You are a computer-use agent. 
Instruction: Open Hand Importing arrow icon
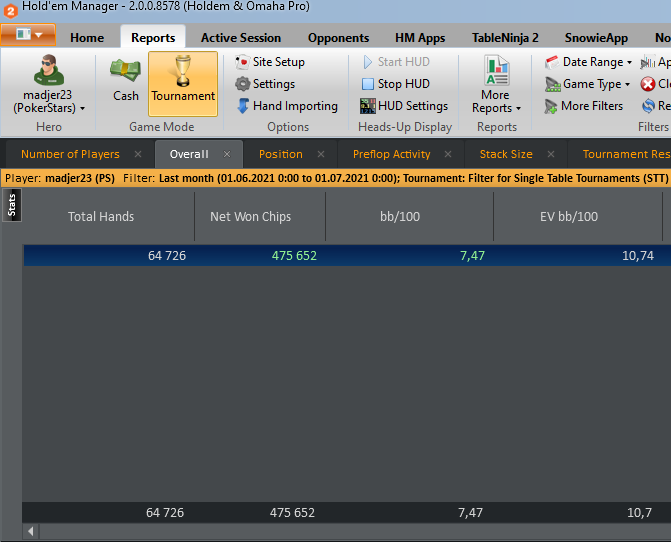pos(243,106)
